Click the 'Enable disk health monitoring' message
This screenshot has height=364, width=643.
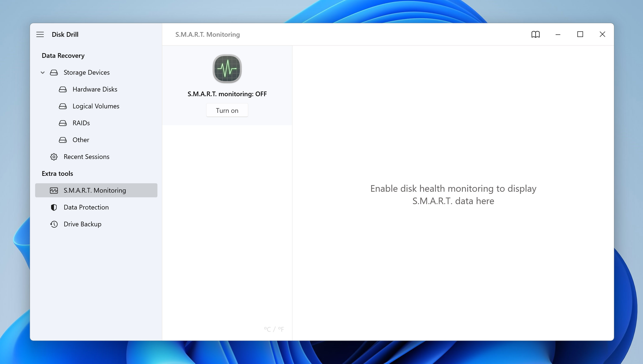[453, 195]
